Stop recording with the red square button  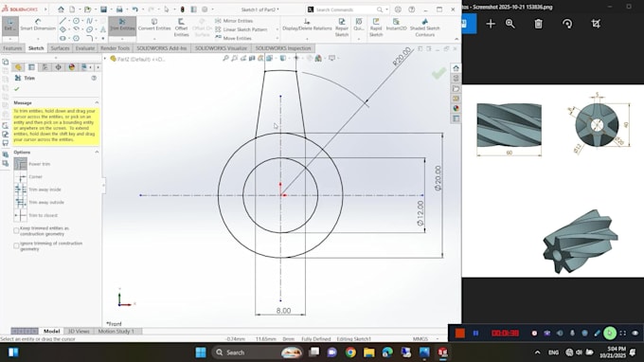pos(459,333)
